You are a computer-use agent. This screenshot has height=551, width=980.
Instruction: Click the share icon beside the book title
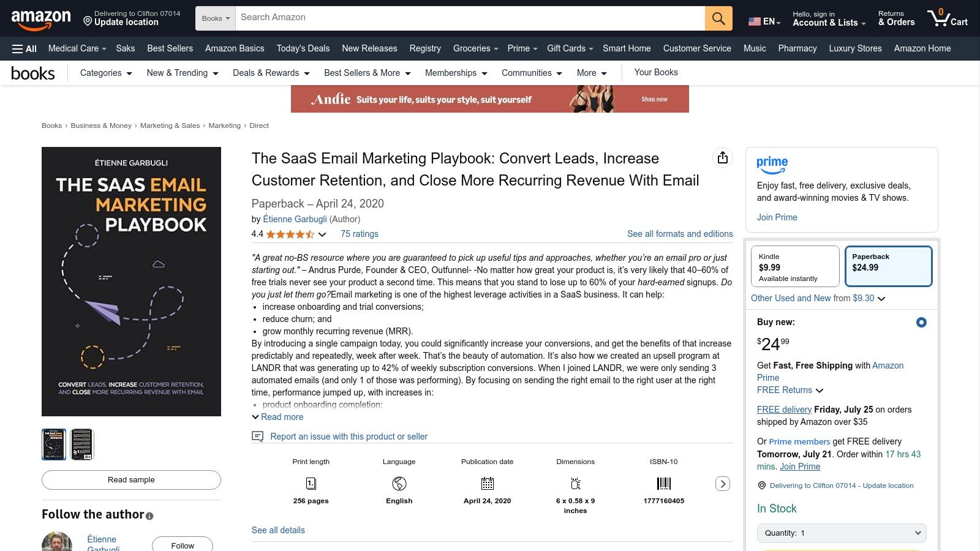click(723, 158)
